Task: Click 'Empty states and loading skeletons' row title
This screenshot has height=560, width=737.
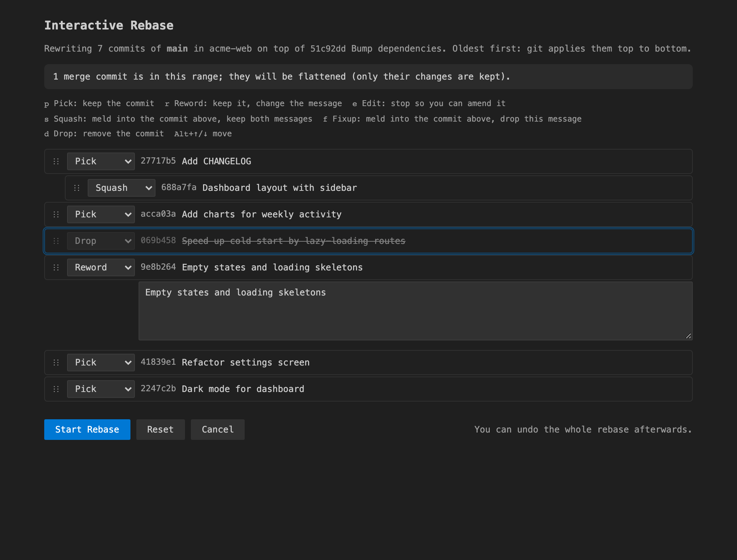Action: (272, 267)
